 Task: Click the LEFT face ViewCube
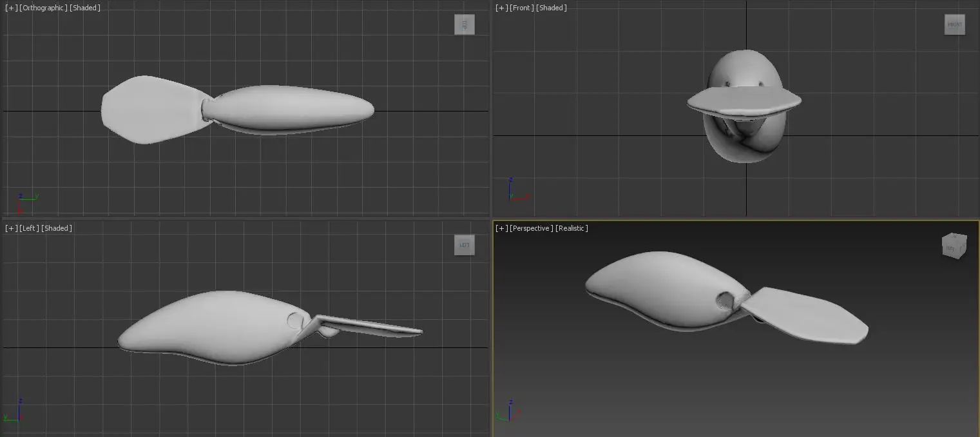pos(464,245)
